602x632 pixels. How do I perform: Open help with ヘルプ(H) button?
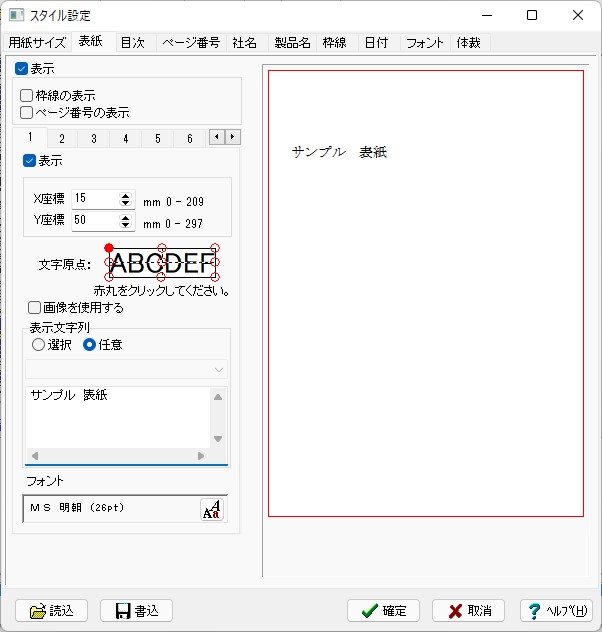click(556, 611)
